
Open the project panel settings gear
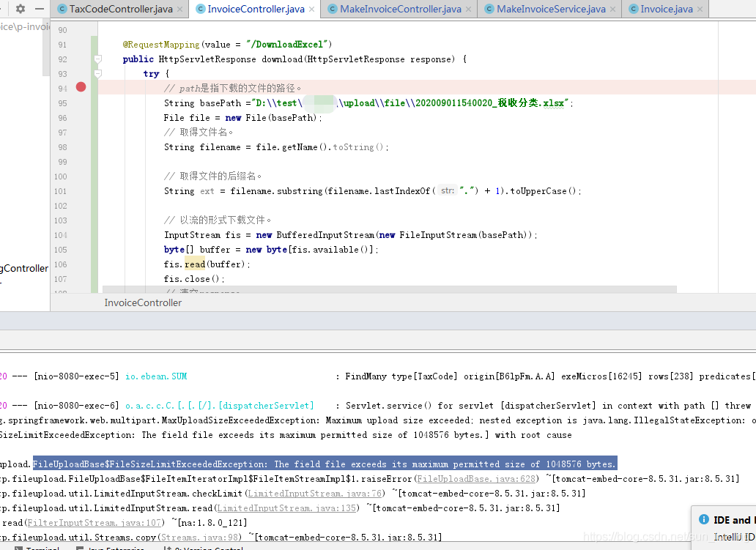click(x=21, y=9)
